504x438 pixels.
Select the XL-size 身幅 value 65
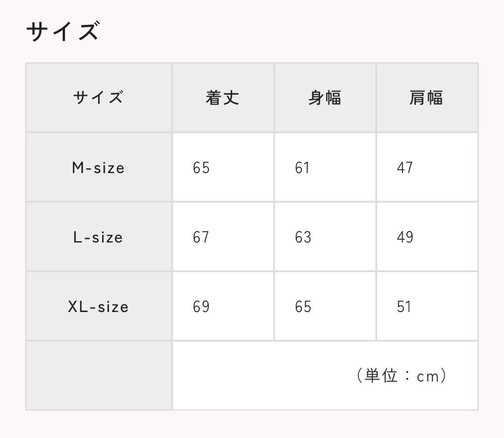(x=303, y=307)
